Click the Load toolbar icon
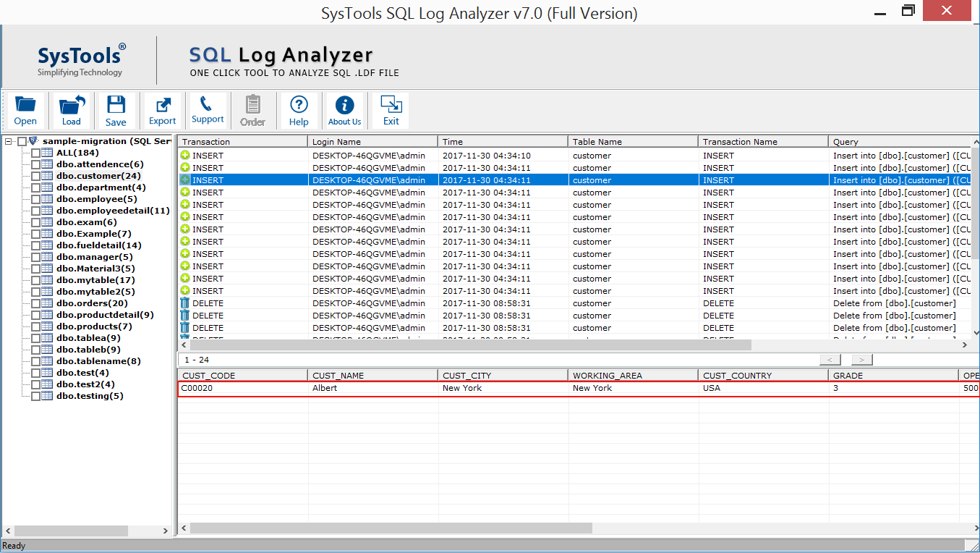Screen dimensions: 980x553 pyautogui.click(x=72, y=111)
